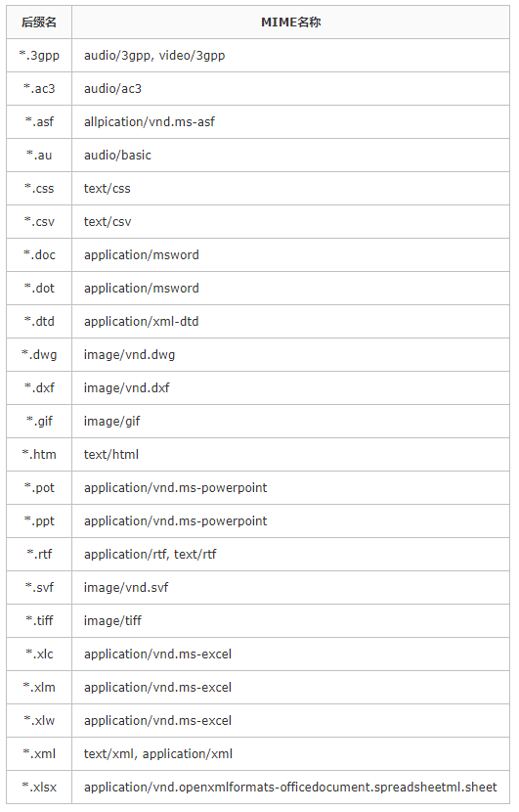Image resolution: width=519 pixels, height=812 pixels.
Task: Click the *.svf extension cell
Action: (x=39, y=587)
